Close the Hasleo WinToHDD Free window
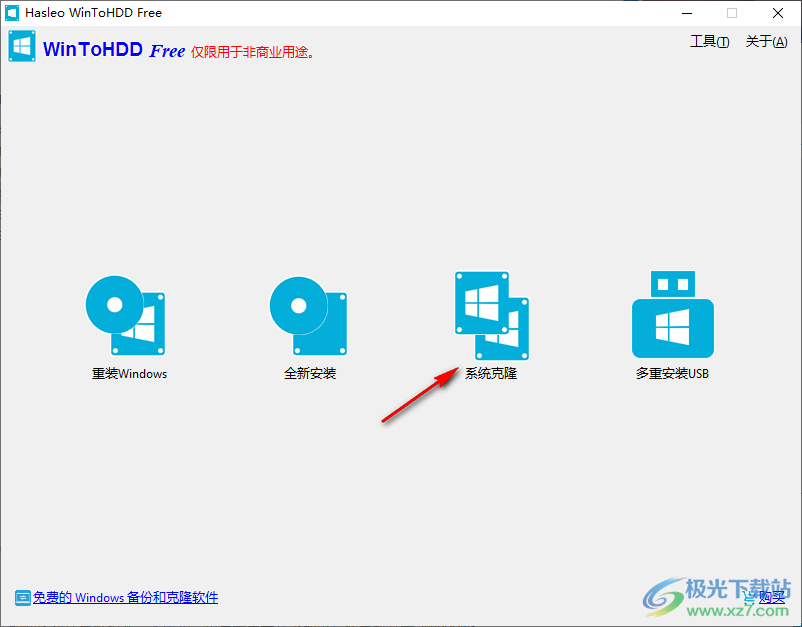802x627 pixels. [x=778, y=13]
